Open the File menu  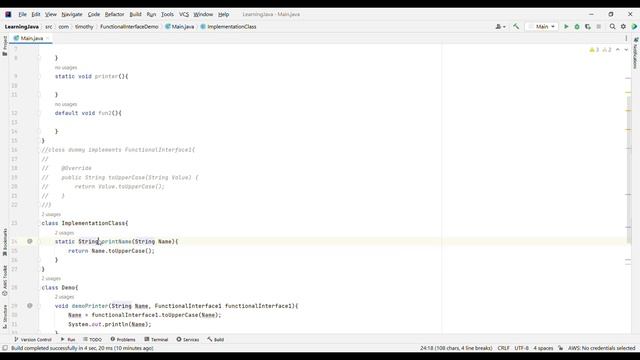[22, 14]
